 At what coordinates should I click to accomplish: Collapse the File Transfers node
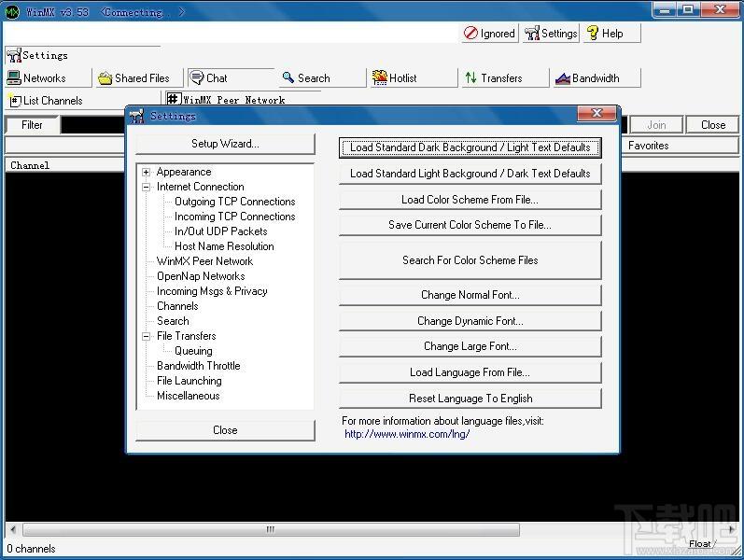(147, 336)
